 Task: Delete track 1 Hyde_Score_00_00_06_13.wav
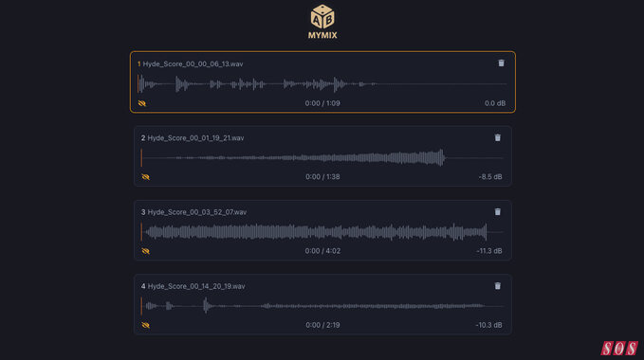click(x=501, y=63)
